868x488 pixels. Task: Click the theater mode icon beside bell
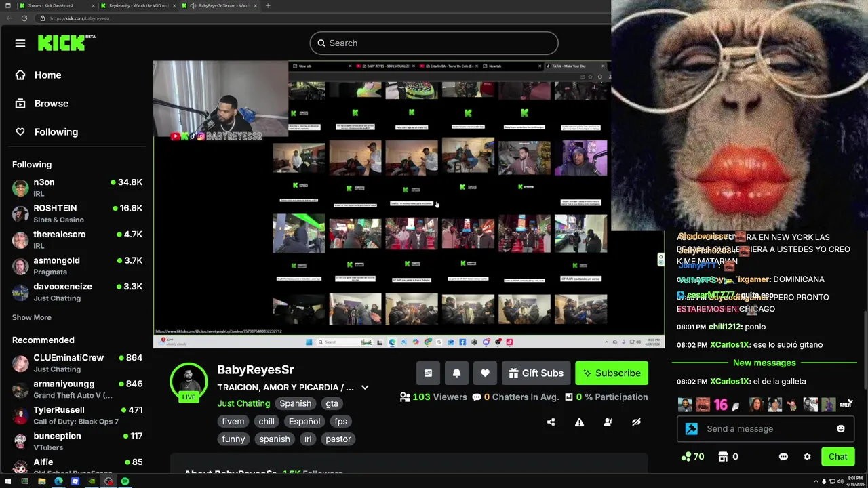(x=428, y=373)
